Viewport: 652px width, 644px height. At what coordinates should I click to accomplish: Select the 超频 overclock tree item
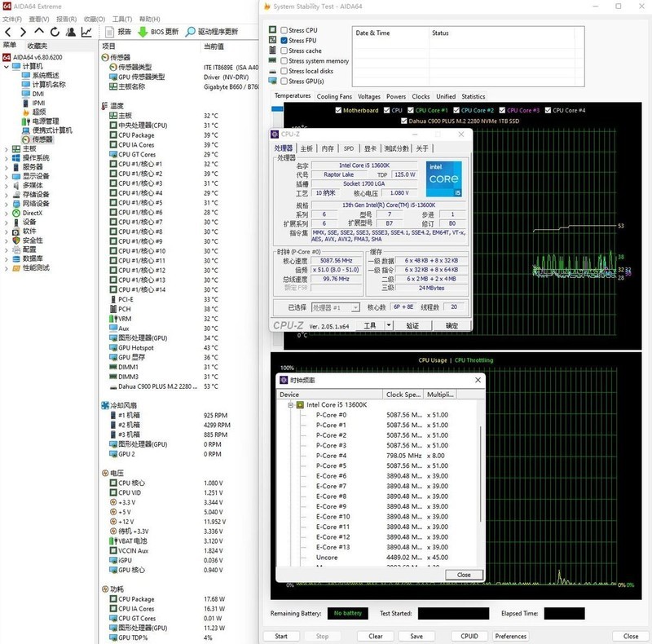point(38,112)
